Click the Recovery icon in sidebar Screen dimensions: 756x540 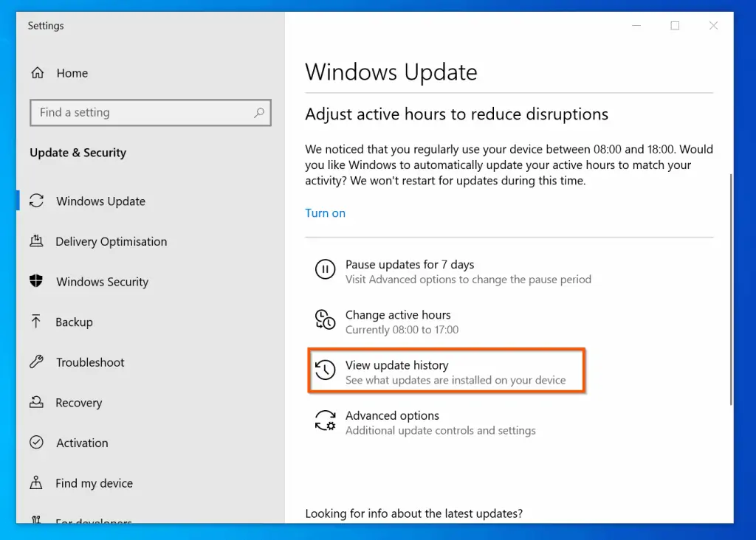pyautogui.click(x=36, y=403)
